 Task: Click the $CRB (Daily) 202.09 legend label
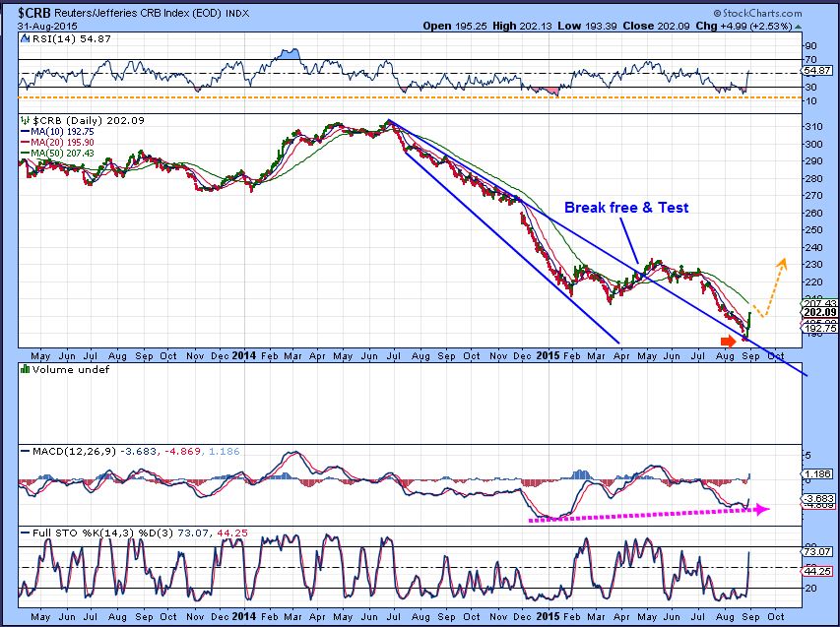(89, 120)
